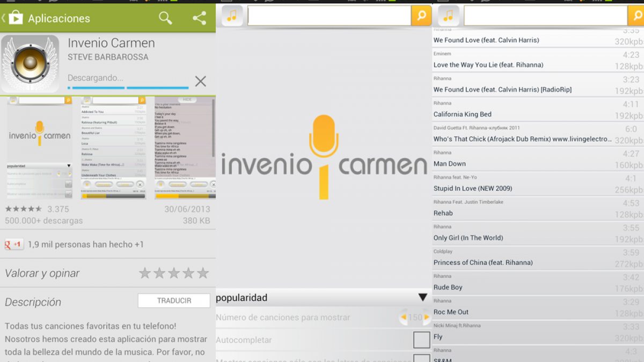644x362 pixels.
Task: Select song Roc Me Out
Action: (x=538, y=306)
